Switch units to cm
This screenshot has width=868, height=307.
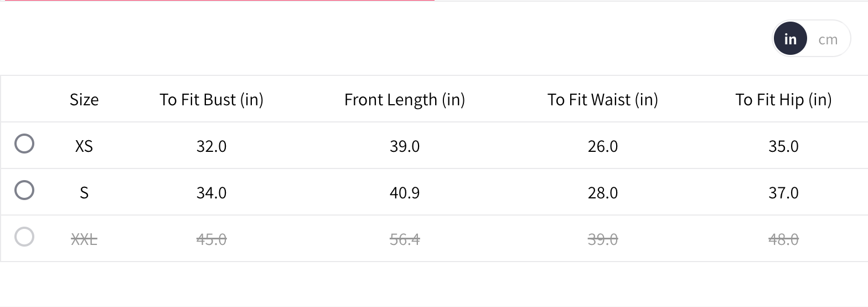tap(828, 39)
